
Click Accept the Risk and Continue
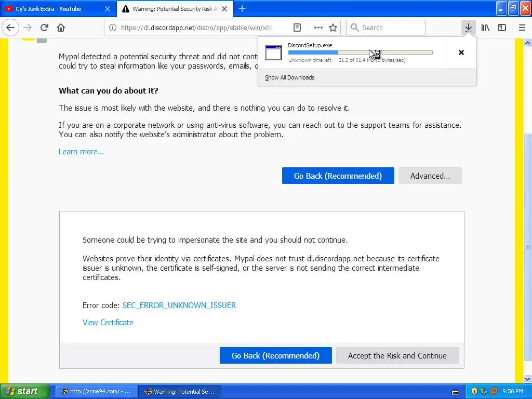point(397,355)
